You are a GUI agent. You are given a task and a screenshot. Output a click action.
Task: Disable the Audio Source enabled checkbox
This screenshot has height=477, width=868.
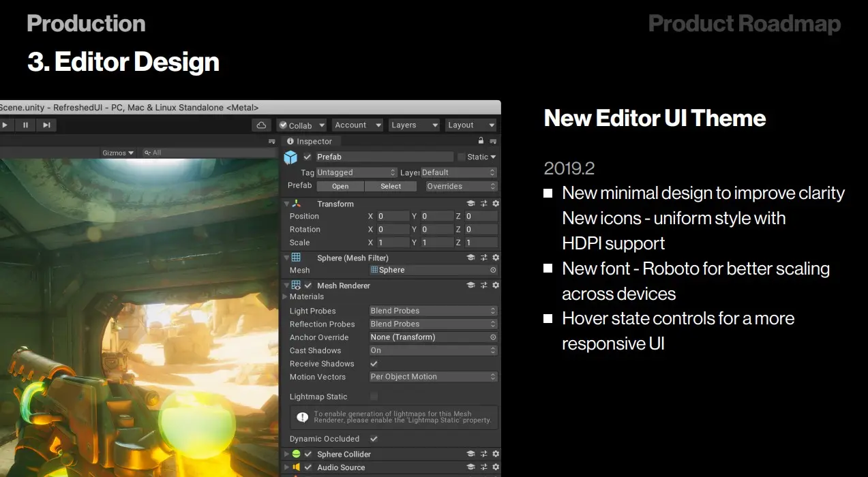tap(308, 467)
